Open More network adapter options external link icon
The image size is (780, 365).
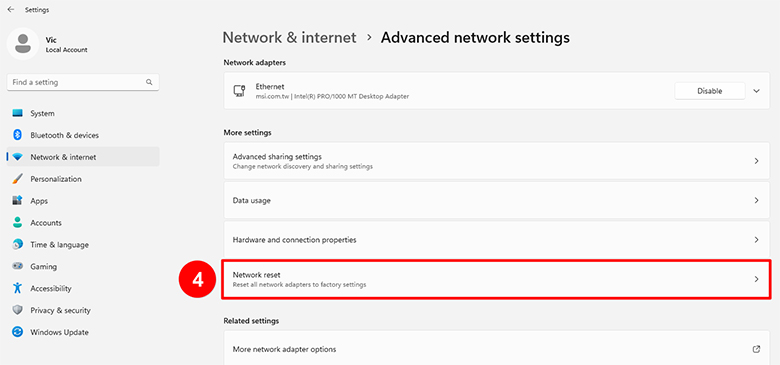pos(756,349)
